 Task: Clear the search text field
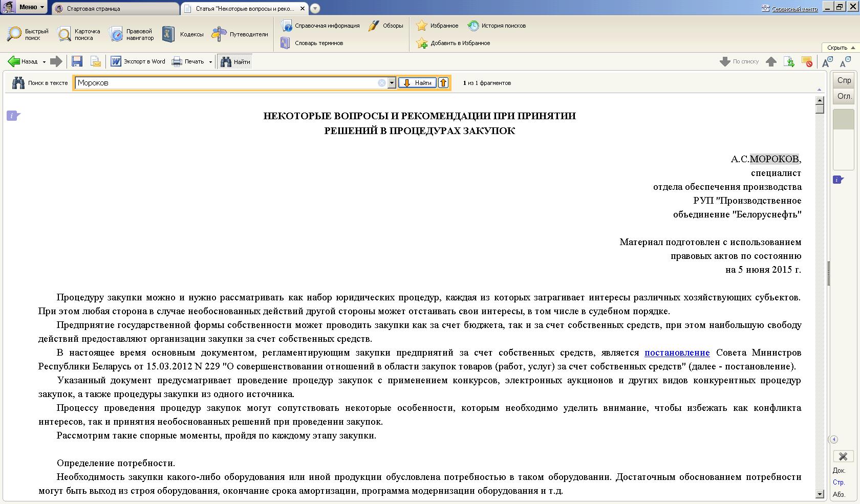pyautogui.click(x=381, y=83)
